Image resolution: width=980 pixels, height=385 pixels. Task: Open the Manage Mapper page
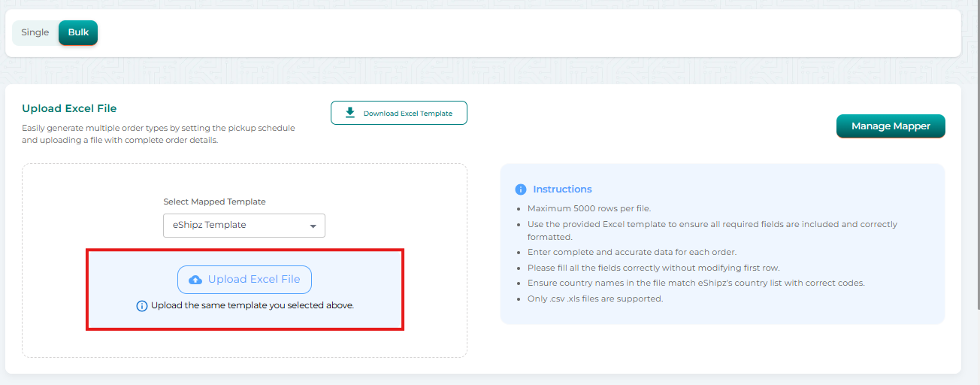[891, 126]
